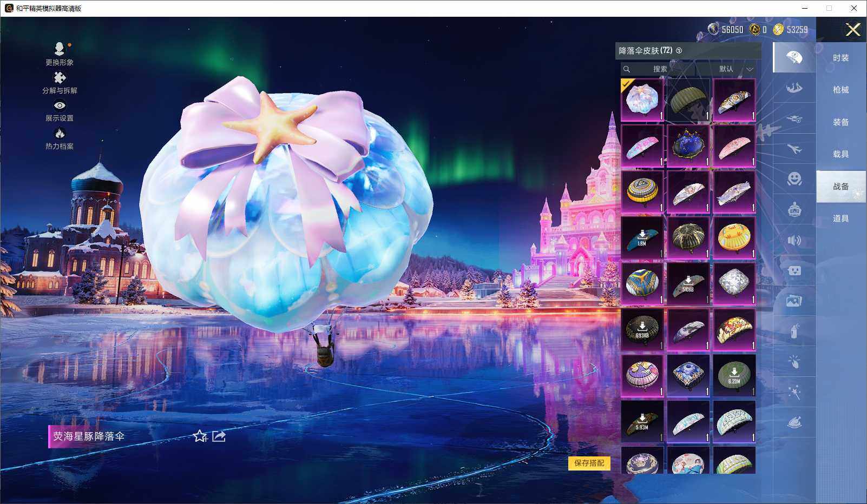The image size is (867, 504).
Task: Toggle favorite star for 荧海星豚降落伞
Action: [200, 436]
